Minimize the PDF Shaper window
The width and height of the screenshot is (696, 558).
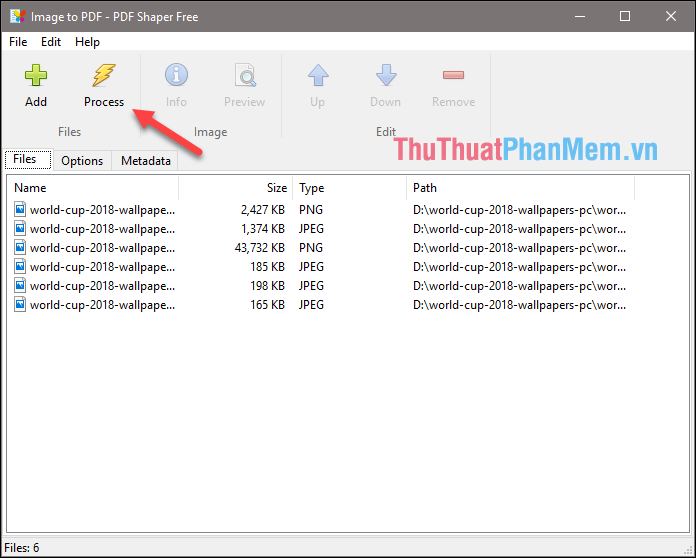pos(580,16)
